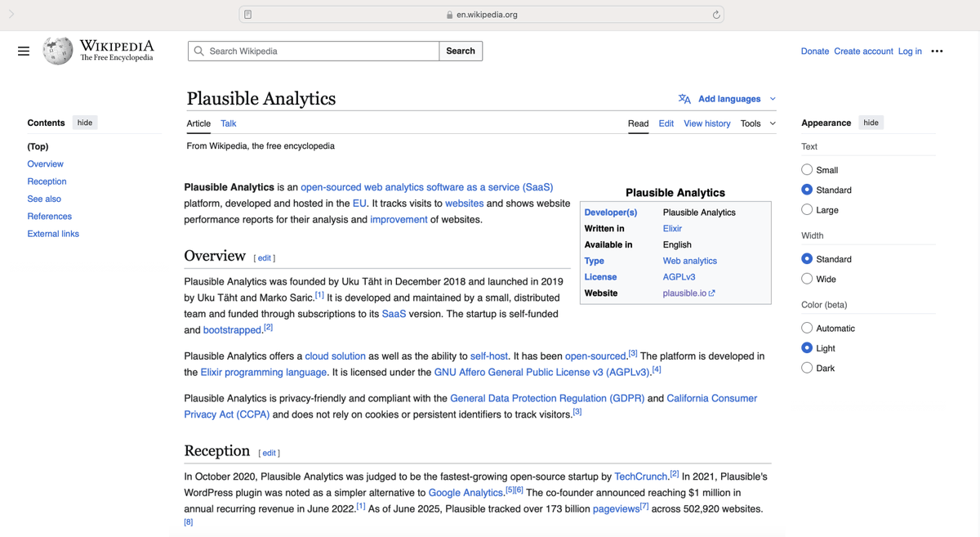Edit the Overview section
This screenshot has height=537, width=980.
[265, 257]
